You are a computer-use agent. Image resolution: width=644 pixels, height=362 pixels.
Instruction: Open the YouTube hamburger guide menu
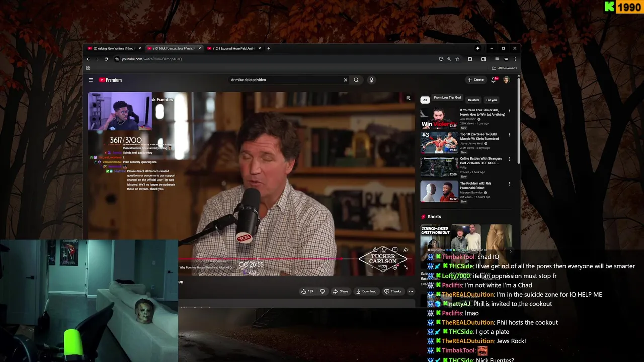[x=91, y=80]
